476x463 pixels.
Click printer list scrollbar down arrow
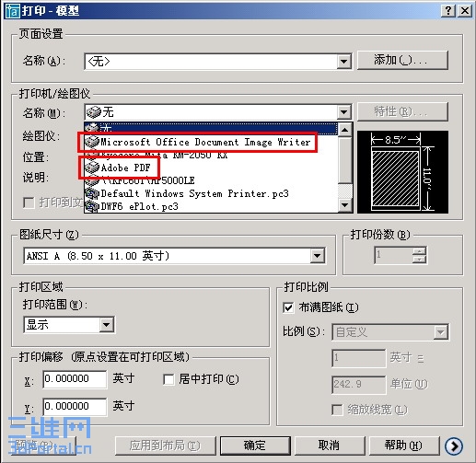click(x=345, y=205)
